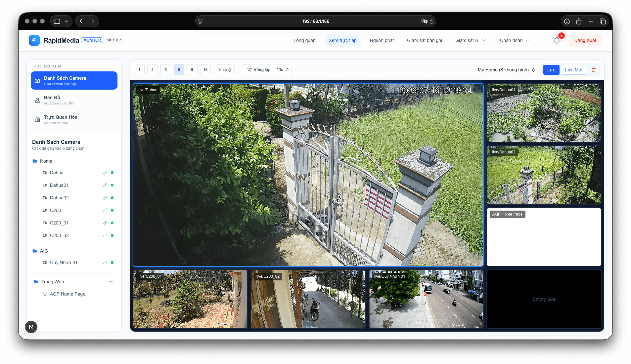The height and width of the screenshot is (364, 631).
Task: Select the 1-frame grid layout
Action: point(139,70)
